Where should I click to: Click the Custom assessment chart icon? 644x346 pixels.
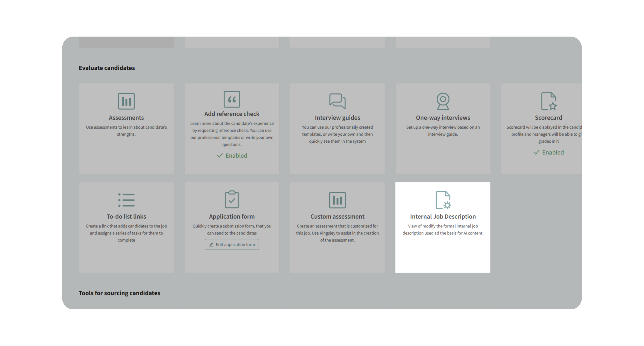click(x=337, y=200)
